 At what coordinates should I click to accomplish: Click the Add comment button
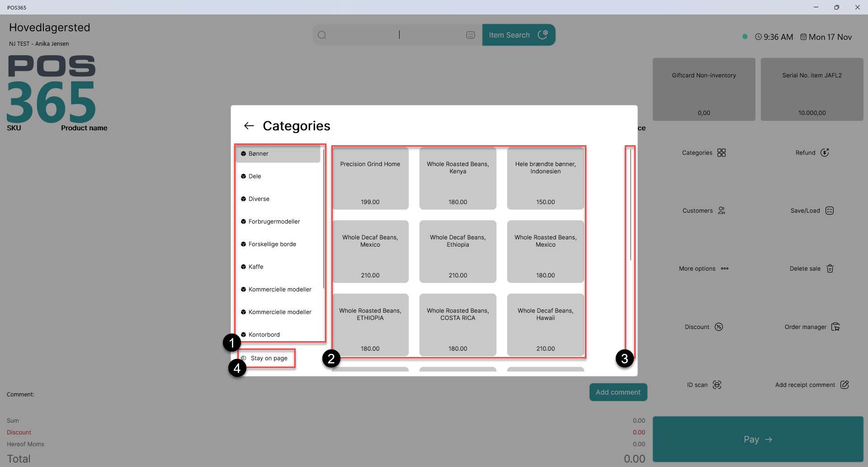coord(618,392)
